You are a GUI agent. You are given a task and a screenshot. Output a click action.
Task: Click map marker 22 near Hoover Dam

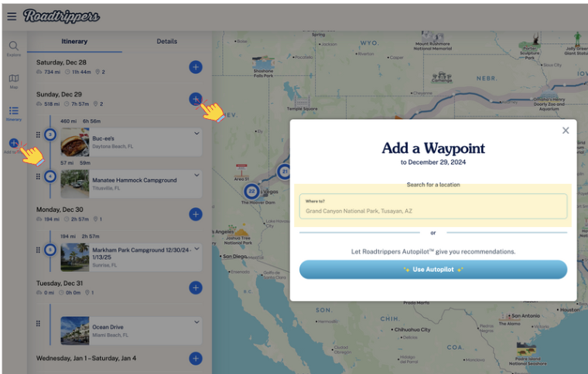[251, 192]
